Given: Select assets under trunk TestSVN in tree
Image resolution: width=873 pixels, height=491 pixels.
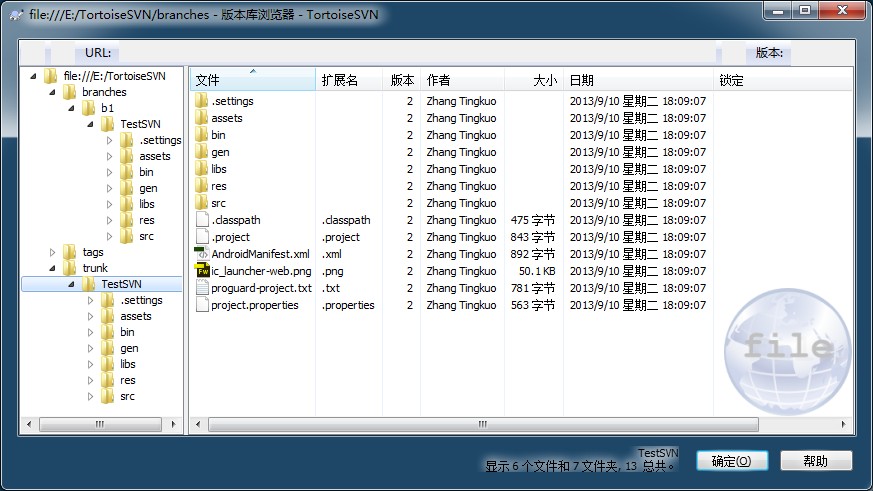Looking at the screenshot, I should pyautogui.click(x=136, y=316).
